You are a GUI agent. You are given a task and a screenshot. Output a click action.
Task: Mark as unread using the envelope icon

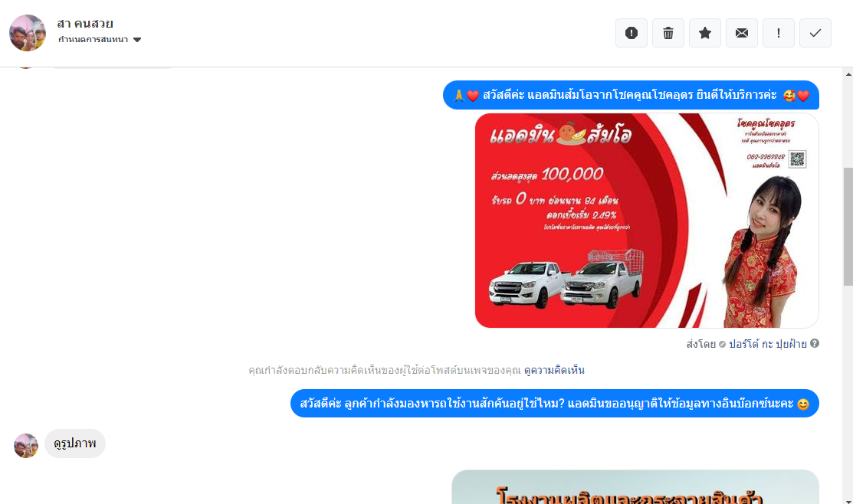741,33
